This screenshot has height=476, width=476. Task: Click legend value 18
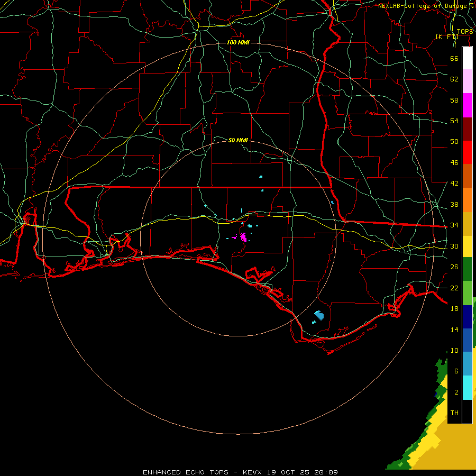pyautogui.click(x=454, y=309)
